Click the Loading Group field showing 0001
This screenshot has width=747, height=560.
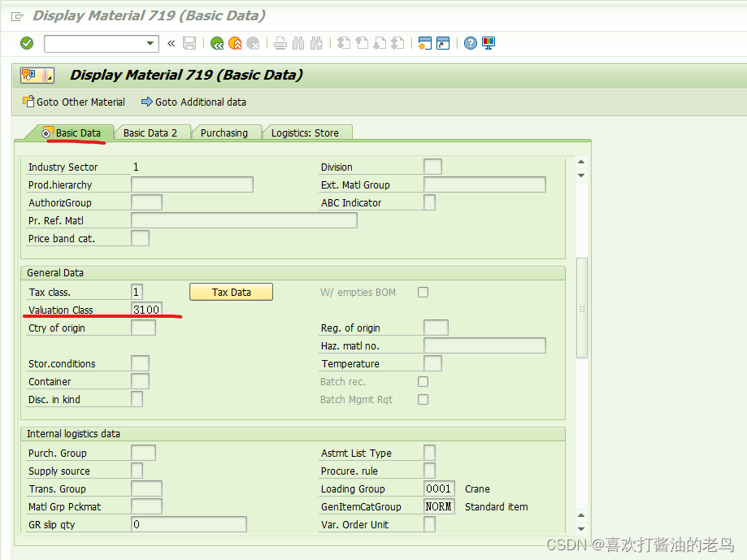point(439,488)
